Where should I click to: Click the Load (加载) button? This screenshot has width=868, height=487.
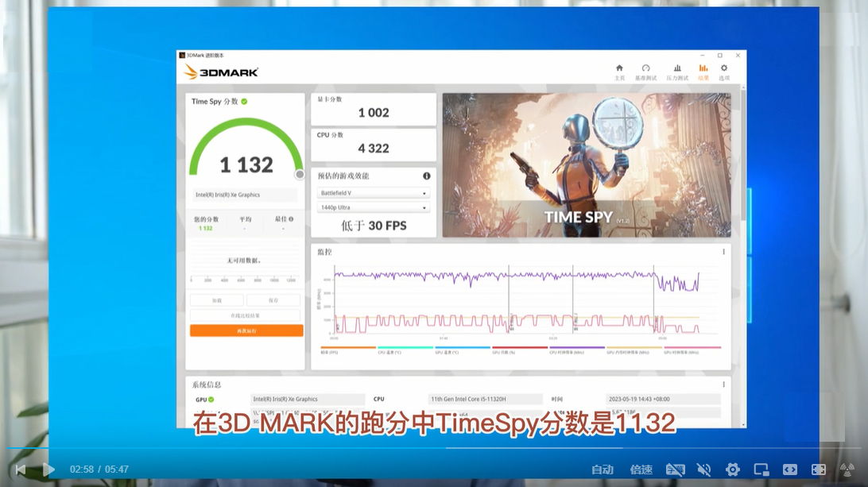click(217, 300)
